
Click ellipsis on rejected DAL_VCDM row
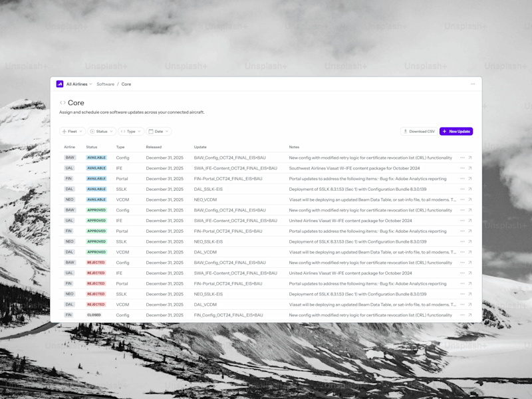(x=462, y=305)
